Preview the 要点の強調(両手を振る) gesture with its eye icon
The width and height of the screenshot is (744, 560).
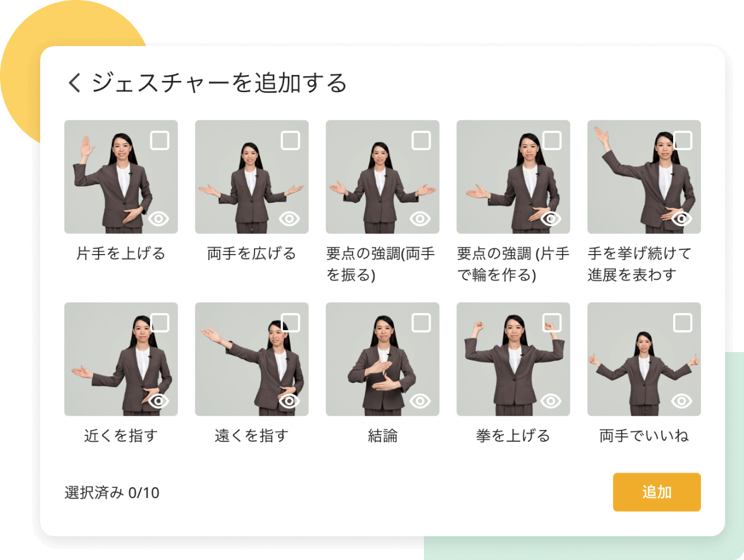point(420,219)
